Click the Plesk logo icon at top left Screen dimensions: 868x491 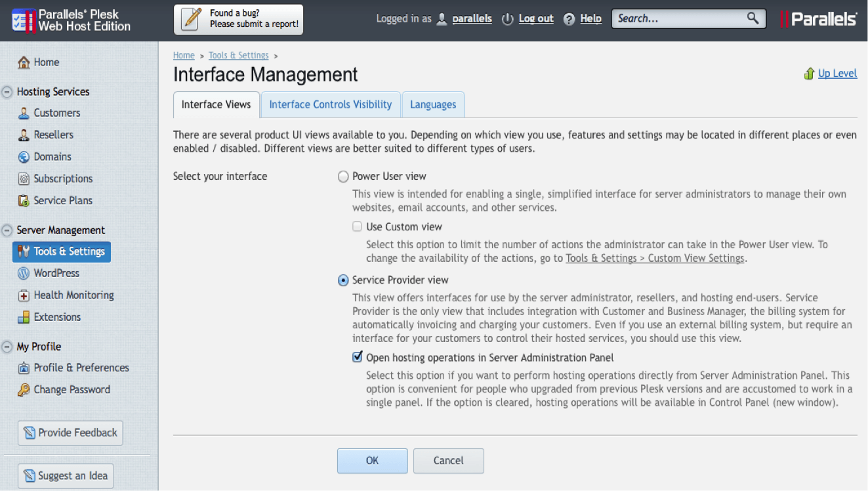click(x=23, y=20)
